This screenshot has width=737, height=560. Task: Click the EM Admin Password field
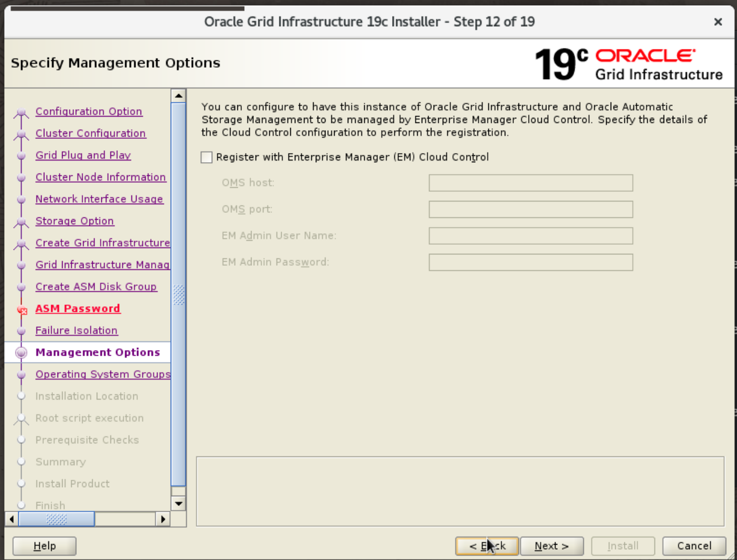pyautogui.click(x=531, y=262)
